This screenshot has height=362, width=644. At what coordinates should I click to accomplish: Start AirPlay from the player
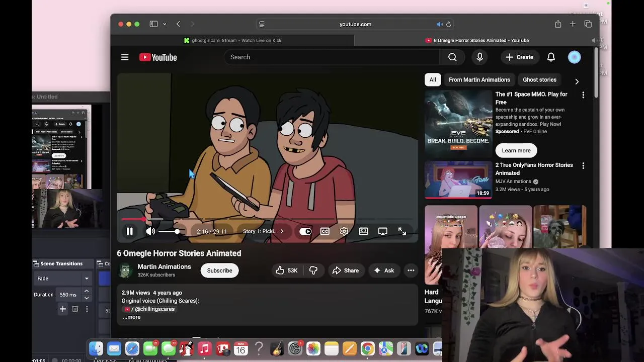click(x=383, y=231)
